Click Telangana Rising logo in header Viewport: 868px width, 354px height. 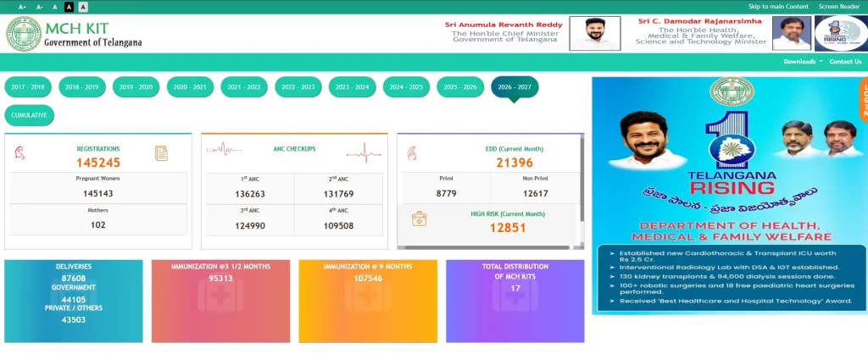tap(841, 33)
